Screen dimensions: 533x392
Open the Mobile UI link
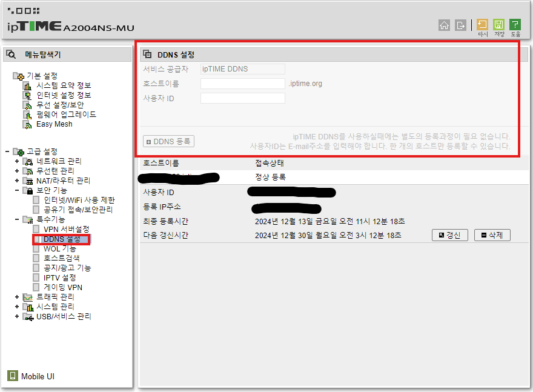pyautogui.click(x=38, y=376)
